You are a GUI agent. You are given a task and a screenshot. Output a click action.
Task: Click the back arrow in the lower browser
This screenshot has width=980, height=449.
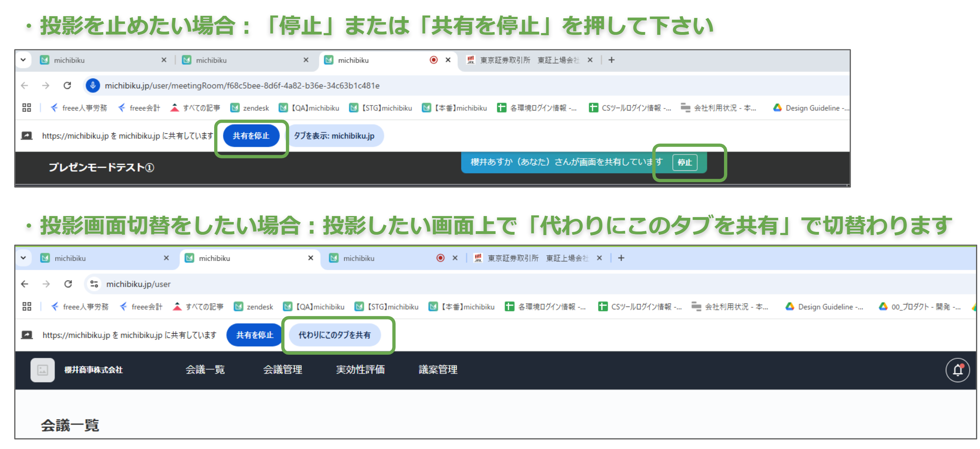point(25,284)
